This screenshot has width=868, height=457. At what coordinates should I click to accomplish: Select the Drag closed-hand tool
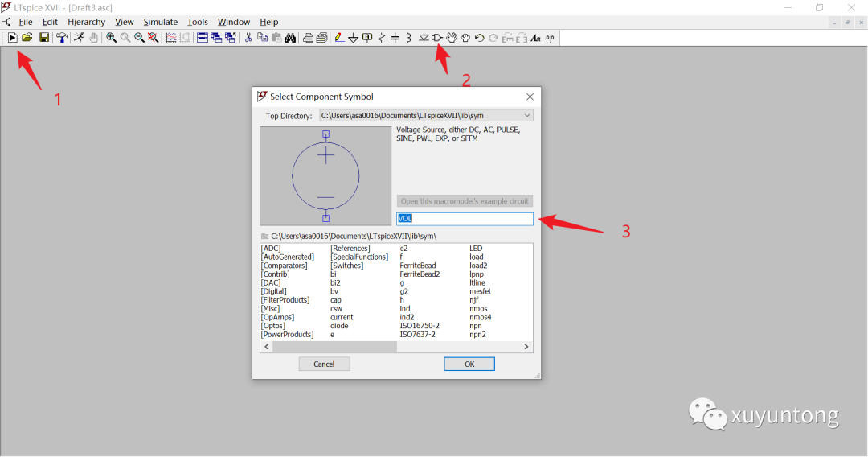pyautogui.click(x=465, y=38)
